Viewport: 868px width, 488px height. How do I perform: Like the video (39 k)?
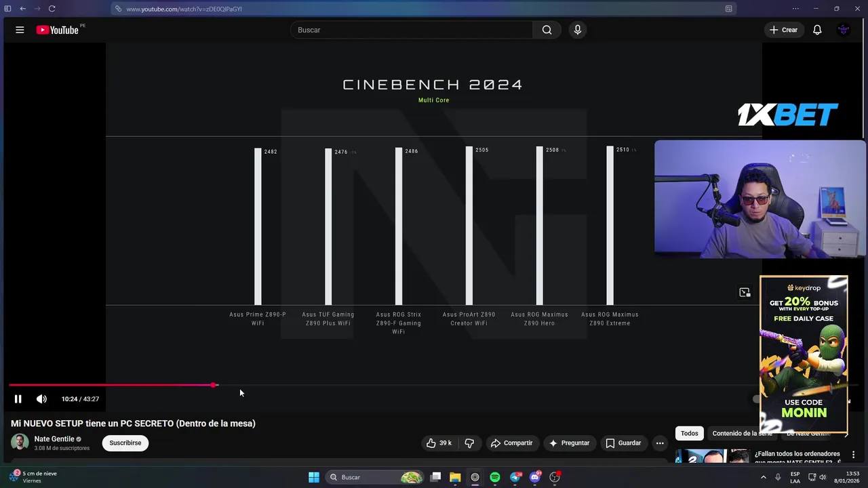click(x=439, y=443)
